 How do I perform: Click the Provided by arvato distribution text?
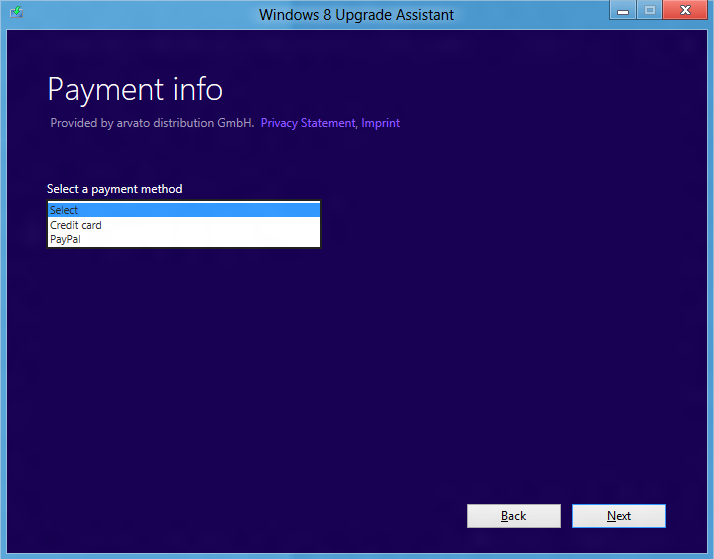(151, 123)
